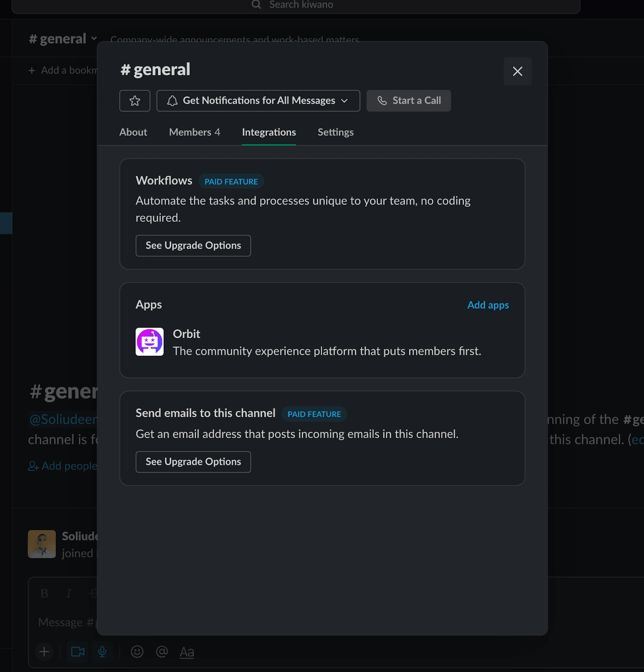The image size is (644, 672).
Task: Click the @ mention icon
Action: coord(162,651)
